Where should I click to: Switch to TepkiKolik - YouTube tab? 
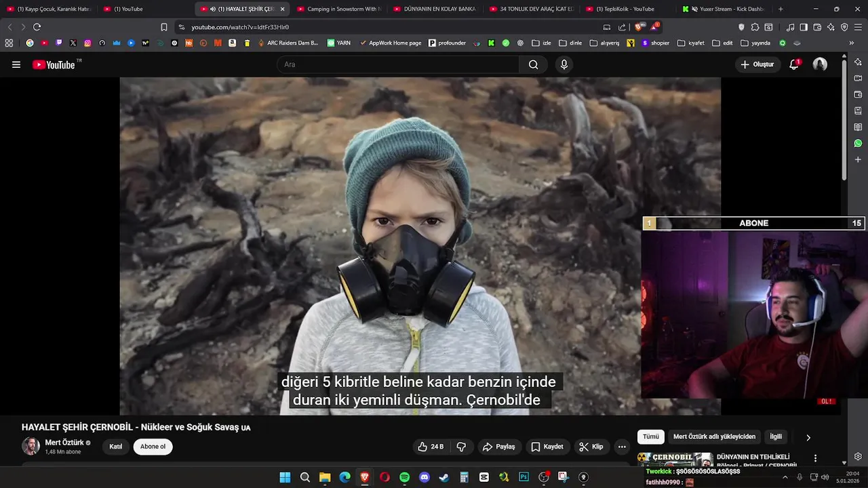tap(628, 9)
